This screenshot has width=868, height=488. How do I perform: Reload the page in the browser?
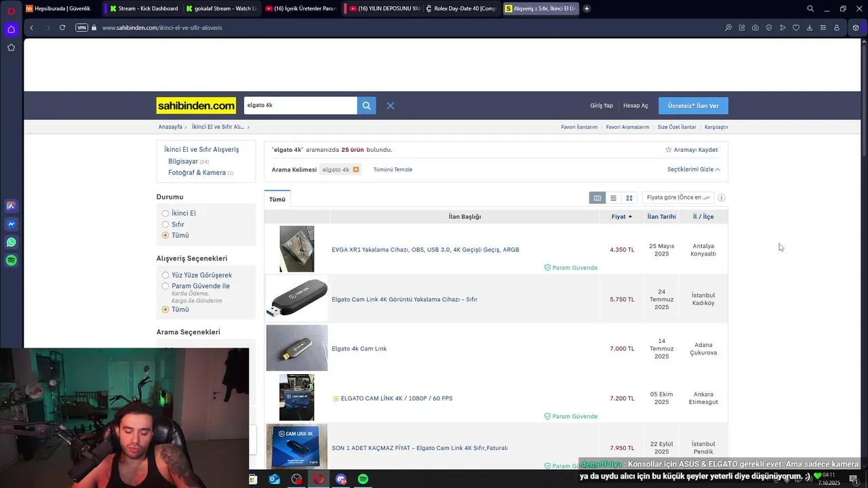(62, 28)
